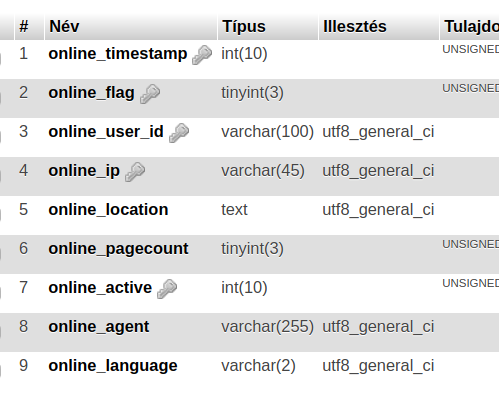499x405 pixels.
Task: Click utf8_general_ci collation for online_location
Action: click(x=378, y=210)
